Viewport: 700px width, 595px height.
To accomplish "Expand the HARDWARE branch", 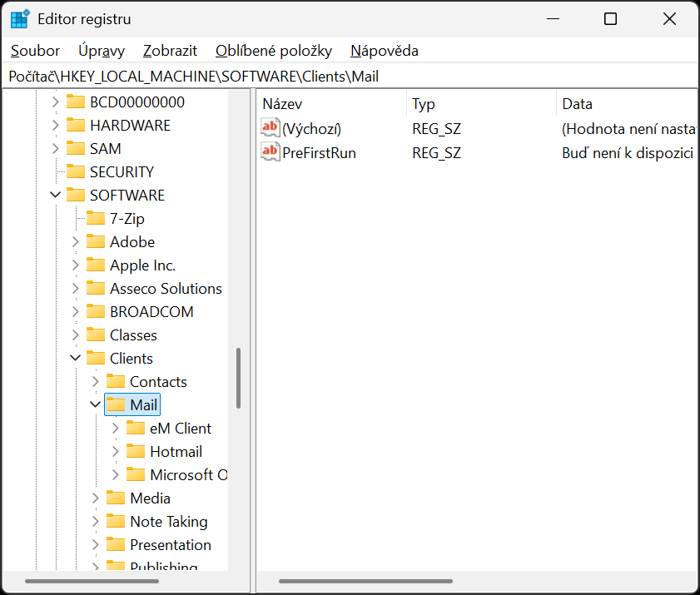I will 56,126.
